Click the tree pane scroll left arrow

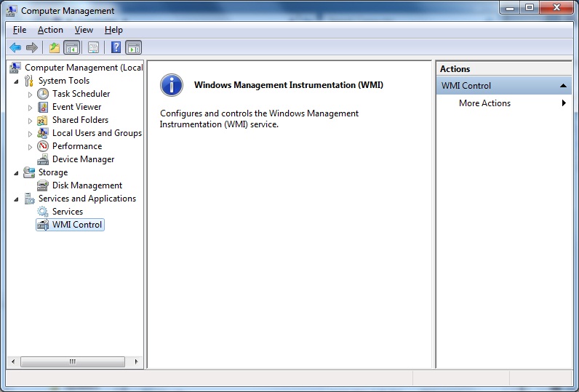(x=13, y=361)
